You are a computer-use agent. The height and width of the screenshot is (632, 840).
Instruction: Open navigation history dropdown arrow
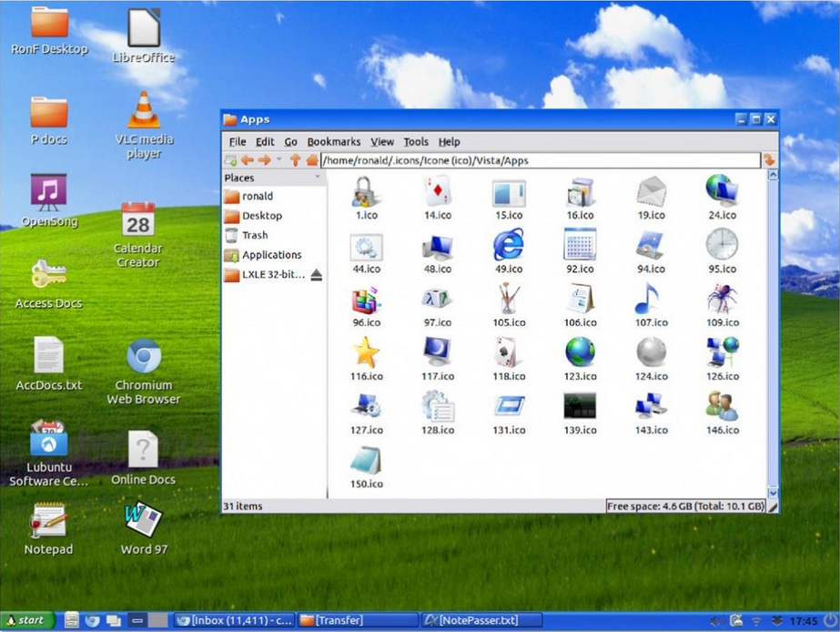[278, 159]
